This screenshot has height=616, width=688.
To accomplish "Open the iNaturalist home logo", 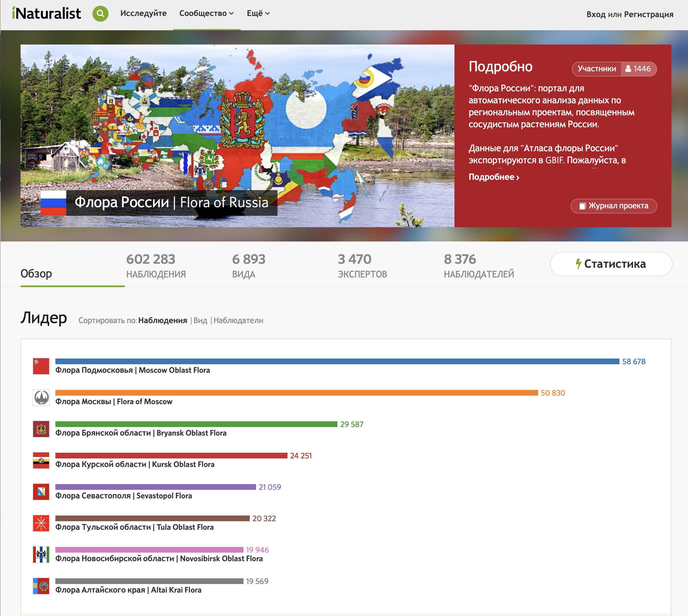I will [46, 13].
